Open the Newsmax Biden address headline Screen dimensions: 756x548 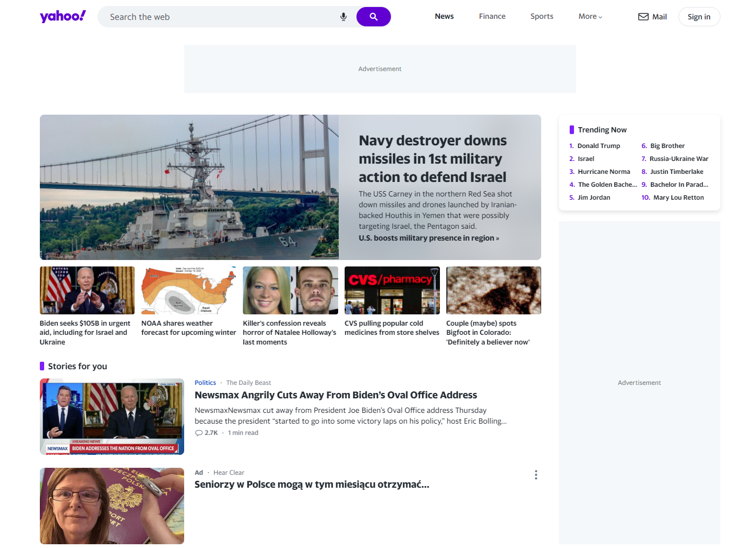click(335, 395)
